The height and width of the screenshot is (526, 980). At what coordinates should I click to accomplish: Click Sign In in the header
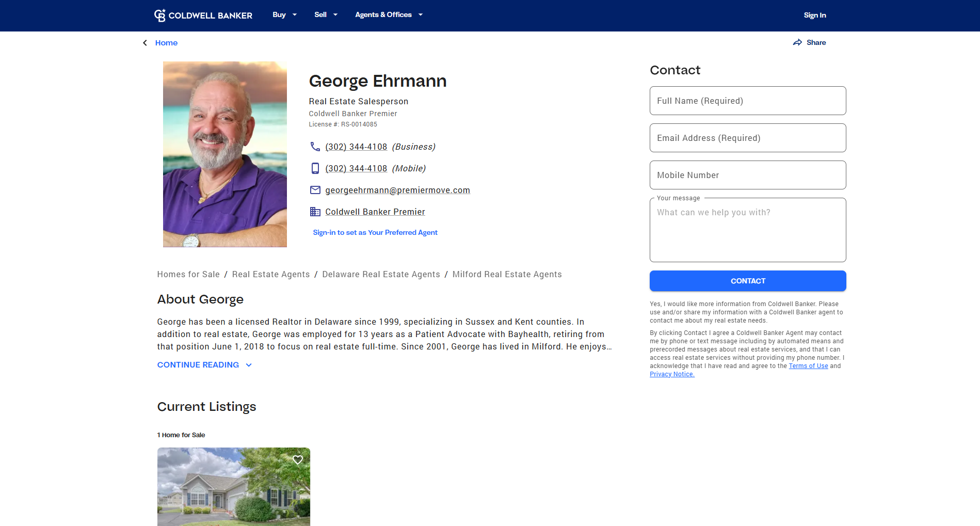[x=814, y=15]
